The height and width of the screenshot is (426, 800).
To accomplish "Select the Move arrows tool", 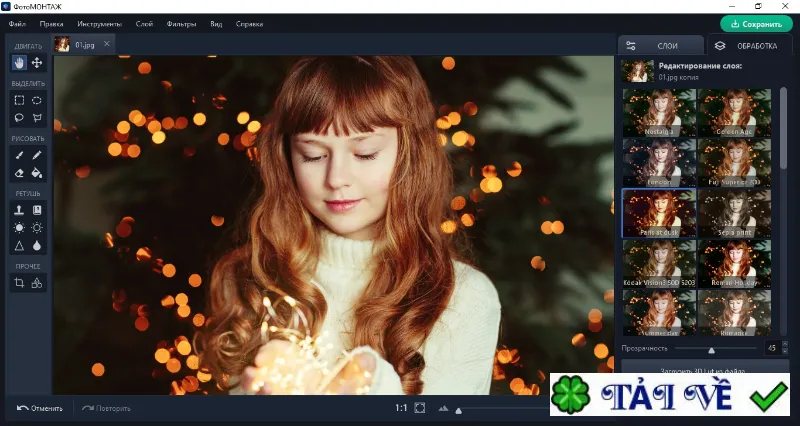I will pos(37,63).
